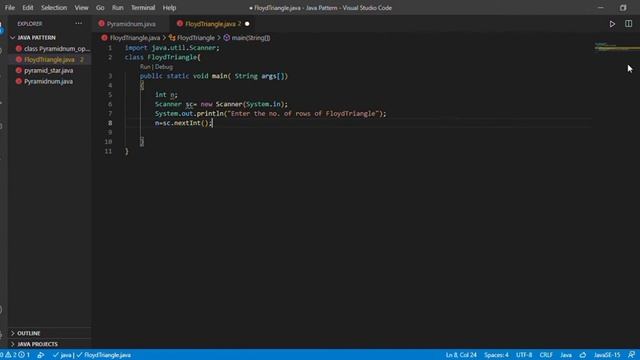Image resolution: width=640 pixels, height=360 pixels.
Task: Change encoding via UTF-8 entry
Action: coord(524,355)
